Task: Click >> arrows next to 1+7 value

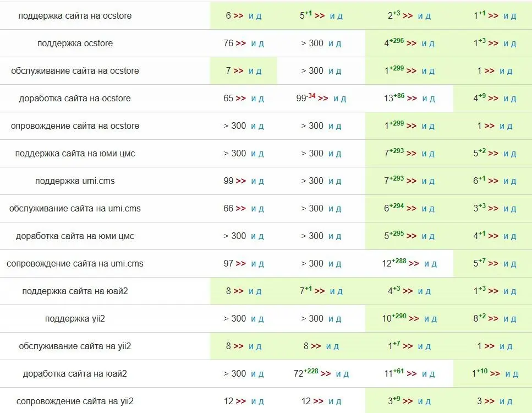Action: pos(408,346)
